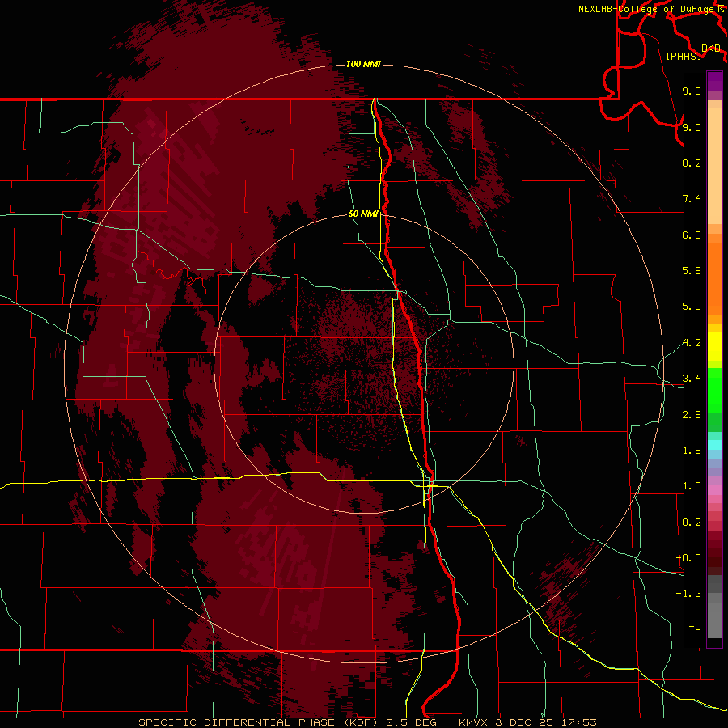Click the 3.4 scale label

click(692, 379)
